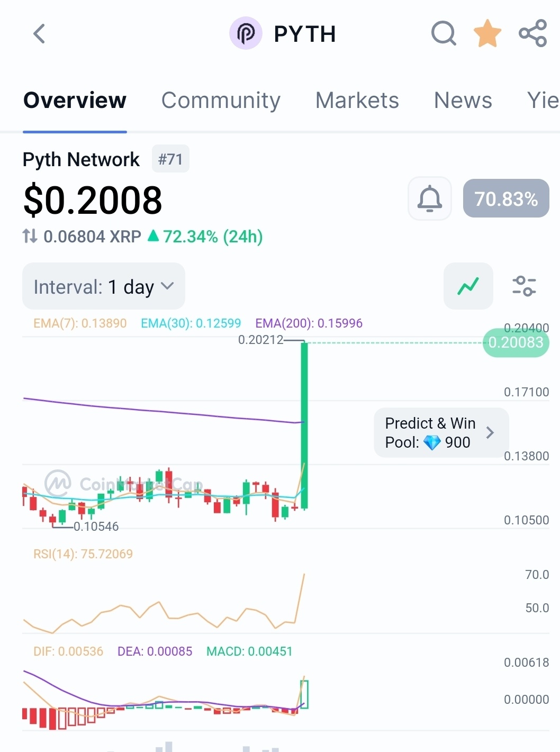Open the News tab

(463, 100)
